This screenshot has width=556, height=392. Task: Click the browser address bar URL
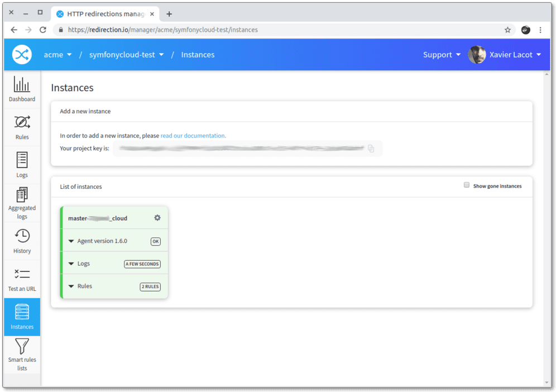163,30
